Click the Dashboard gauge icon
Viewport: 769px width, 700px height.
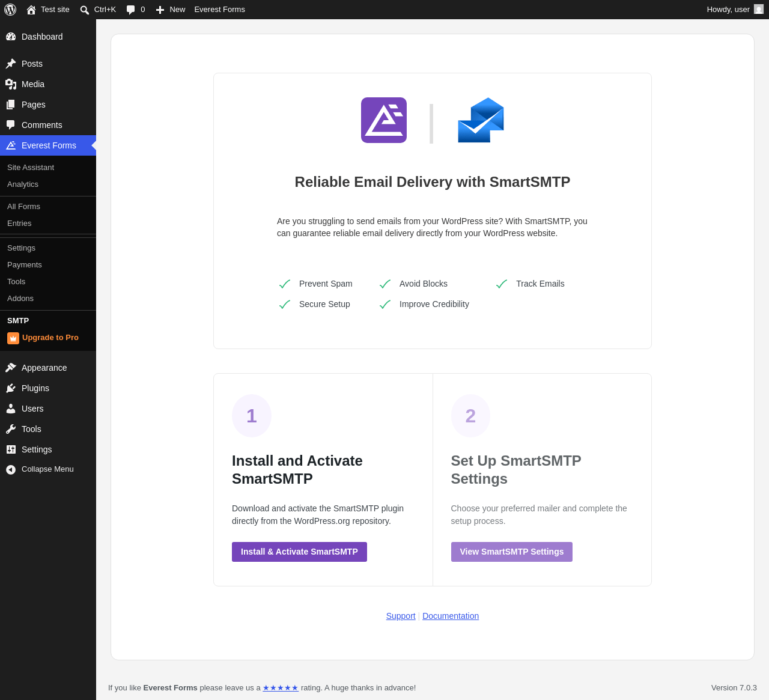pos(11,37)
